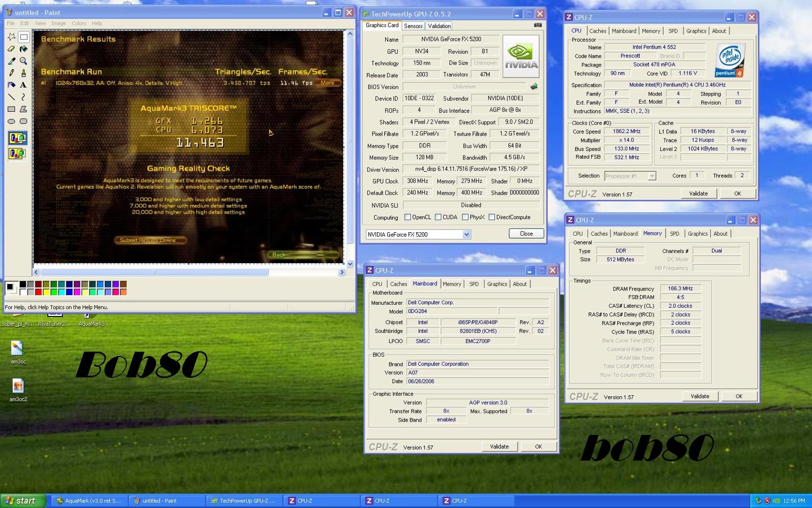812x508 pixels.
Task: Pick the magenta color swatch in Paint
Action: coord(77,292)
